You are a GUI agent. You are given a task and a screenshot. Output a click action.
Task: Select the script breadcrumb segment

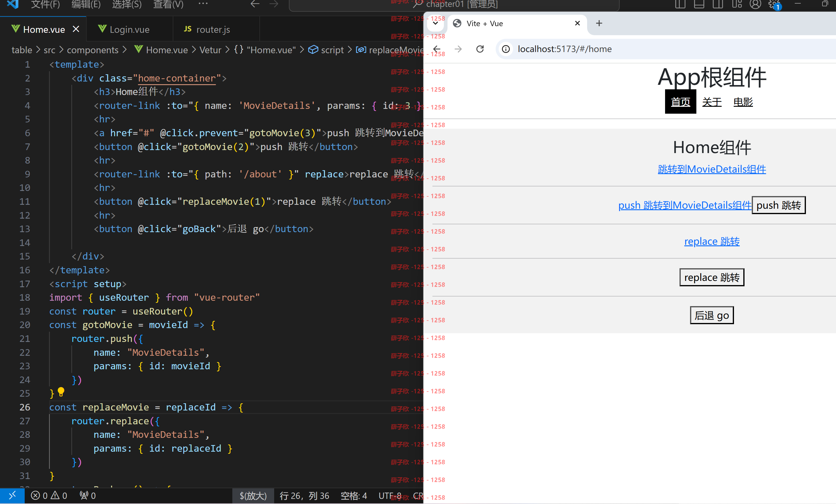pyautogui.click(x=326, y=50)
